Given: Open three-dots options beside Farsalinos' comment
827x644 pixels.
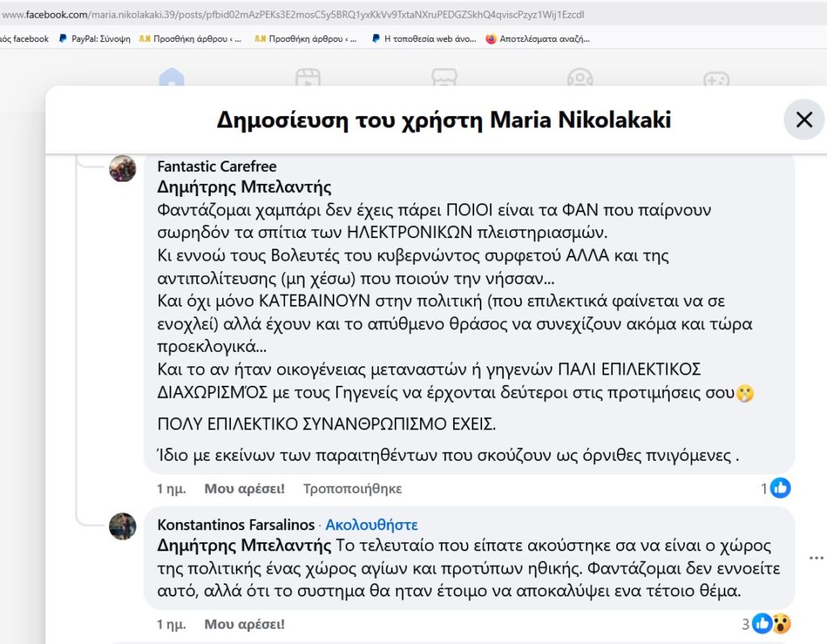Looking at the screenshot, I should (x=816, y=558).
